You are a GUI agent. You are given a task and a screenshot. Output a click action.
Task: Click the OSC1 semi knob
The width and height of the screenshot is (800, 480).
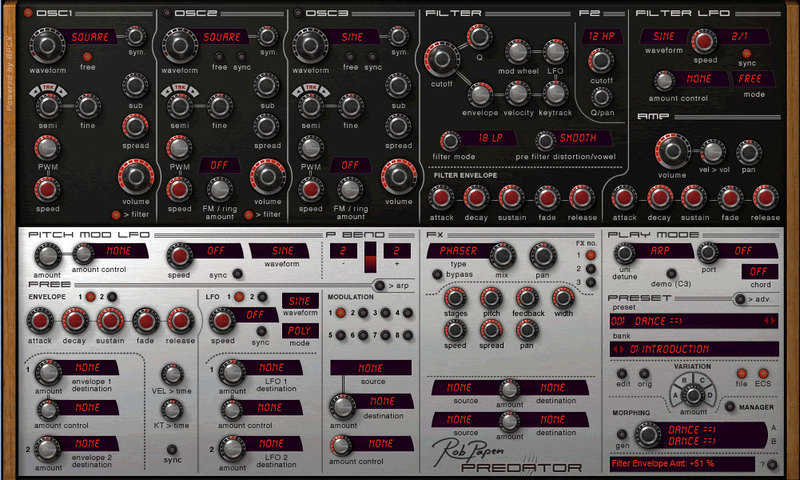(x=48, y=106)
